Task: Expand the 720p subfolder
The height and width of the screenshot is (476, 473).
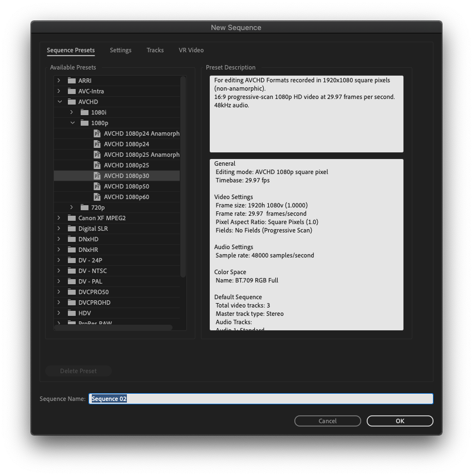Action: point(72,207)
